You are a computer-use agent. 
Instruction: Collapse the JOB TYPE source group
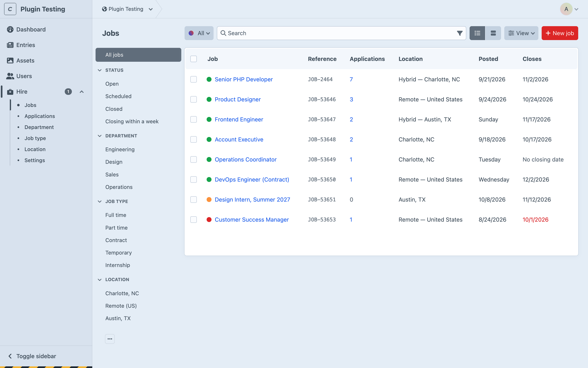click(100, 202)
